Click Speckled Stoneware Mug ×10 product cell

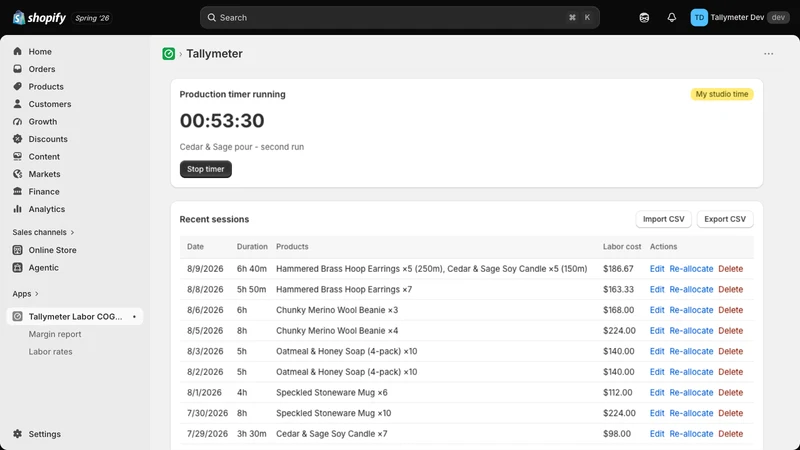pyautogui.click(x=334, y=413)
